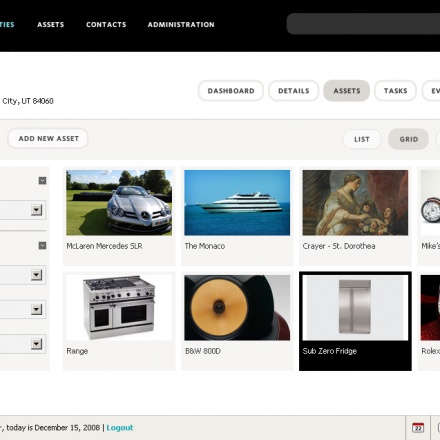Open the bottom sidebar dropdown arrow
This screenshot has width=440, height=440.
coord(36,344)
